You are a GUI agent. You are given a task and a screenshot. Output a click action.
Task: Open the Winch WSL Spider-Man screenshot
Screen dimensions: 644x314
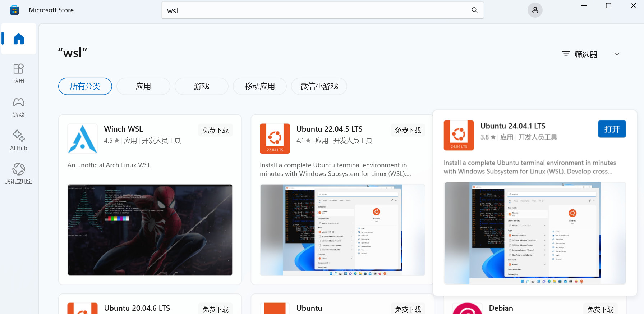(150, 230)
